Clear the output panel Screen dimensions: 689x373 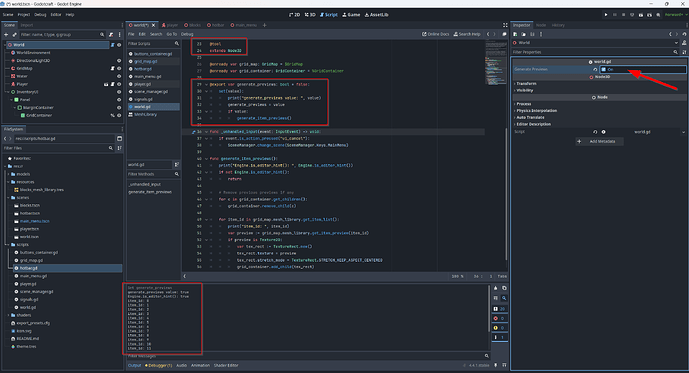tap(496, 288)
